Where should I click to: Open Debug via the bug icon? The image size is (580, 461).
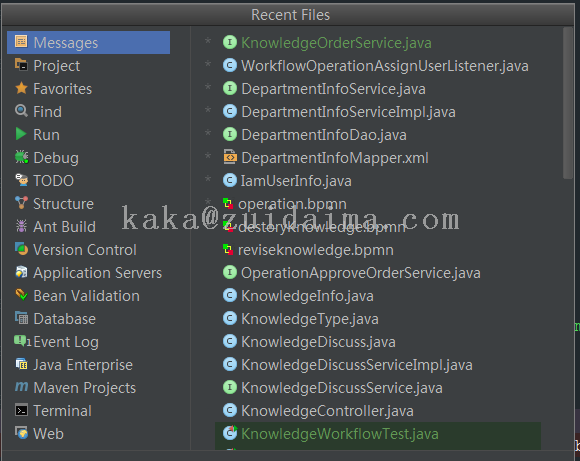click(21, 157)
